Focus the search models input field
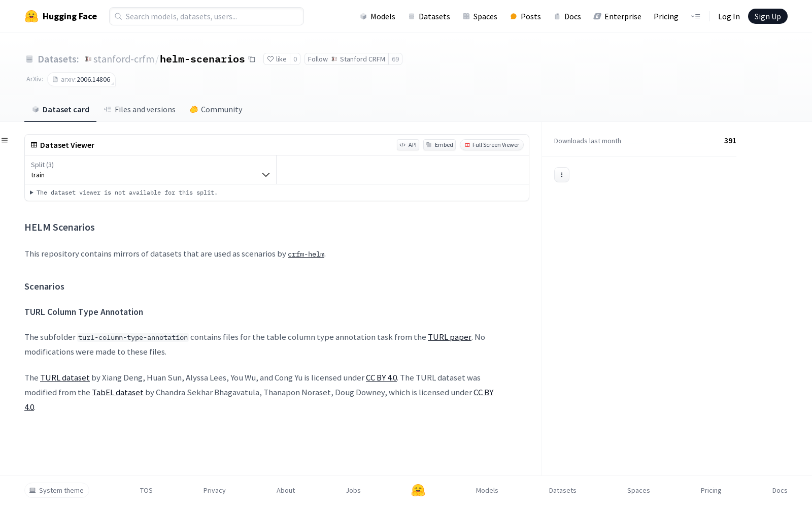This screenshot has width=812, height=508. pyautogui.click(x=207, y=16)
